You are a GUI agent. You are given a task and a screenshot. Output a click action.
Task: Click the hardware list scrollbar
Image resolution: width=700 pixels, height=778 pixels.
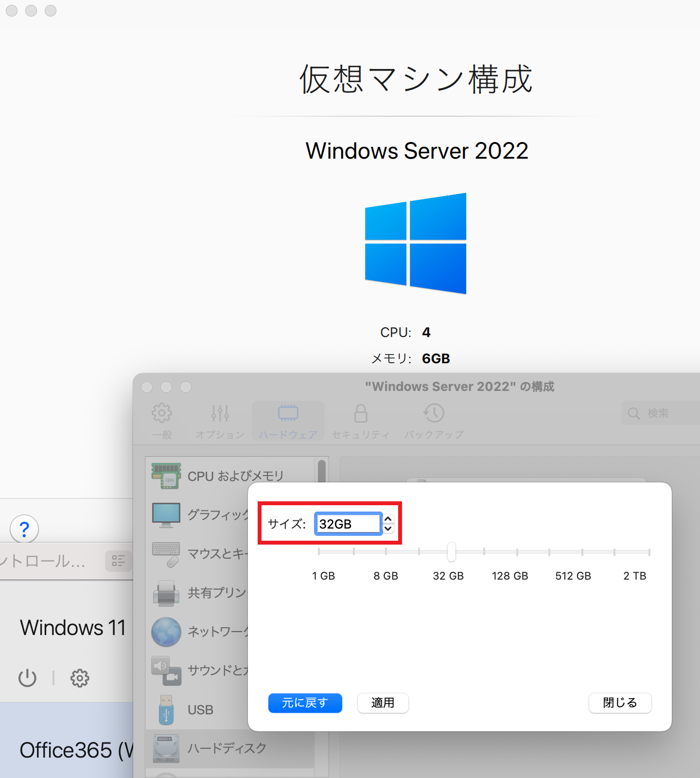(x=321, y=472)
